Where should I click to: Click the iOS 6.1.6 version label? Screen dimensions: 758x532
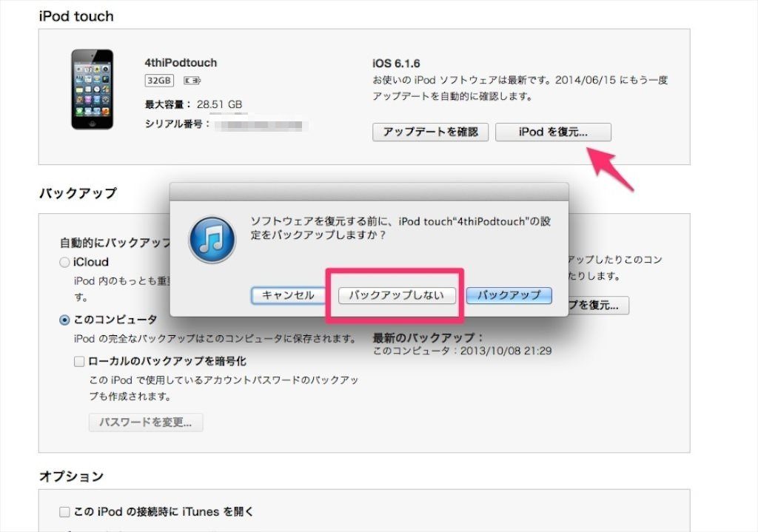[x=396, y=64]
